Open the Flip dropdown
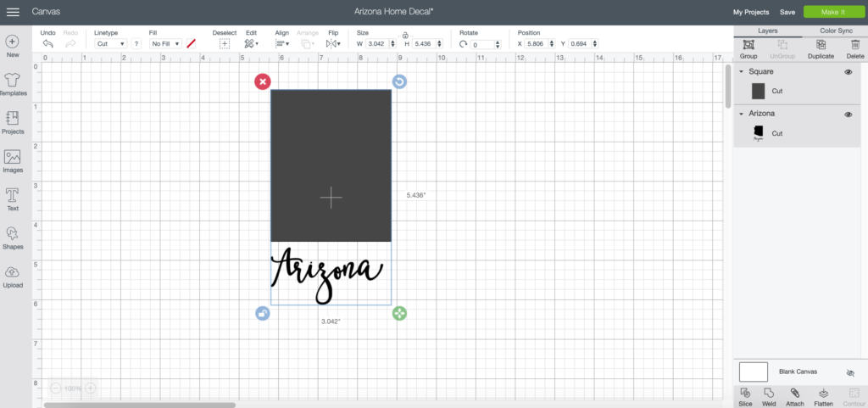 [x=333, y=44]
